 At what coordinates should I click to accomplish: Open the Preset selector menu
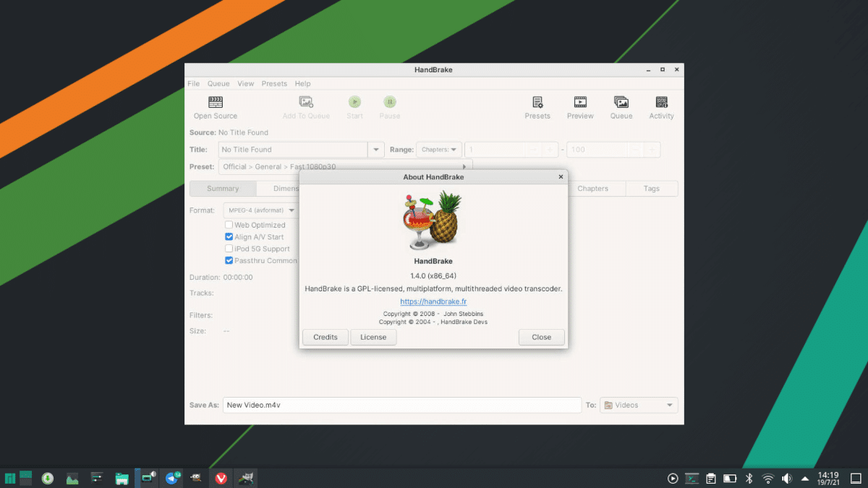pos(345,167)
